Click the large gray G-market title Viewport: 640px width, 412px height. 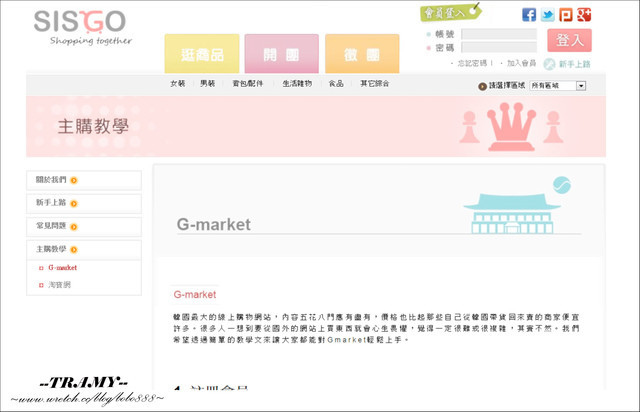tap(213, 225)
